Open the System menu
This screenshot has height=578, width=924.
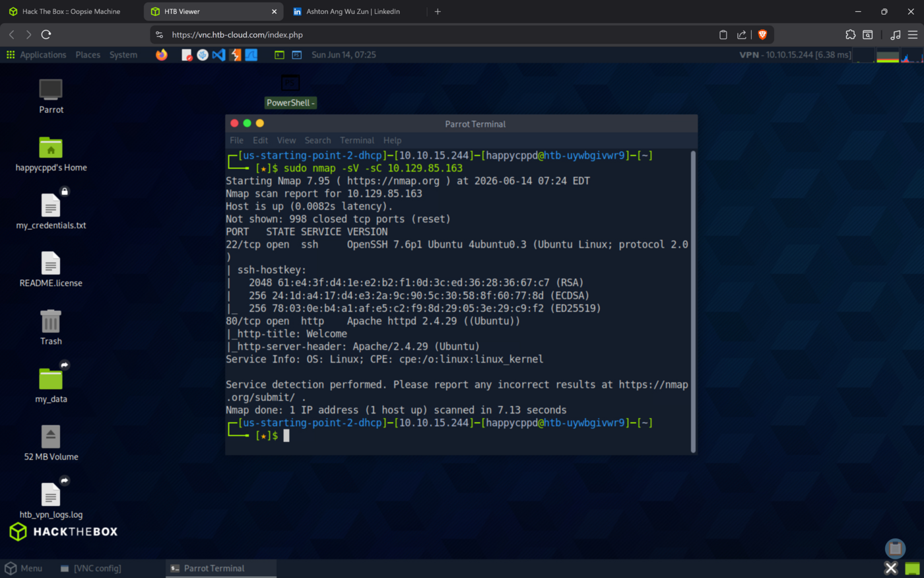[x=123, y=55]
